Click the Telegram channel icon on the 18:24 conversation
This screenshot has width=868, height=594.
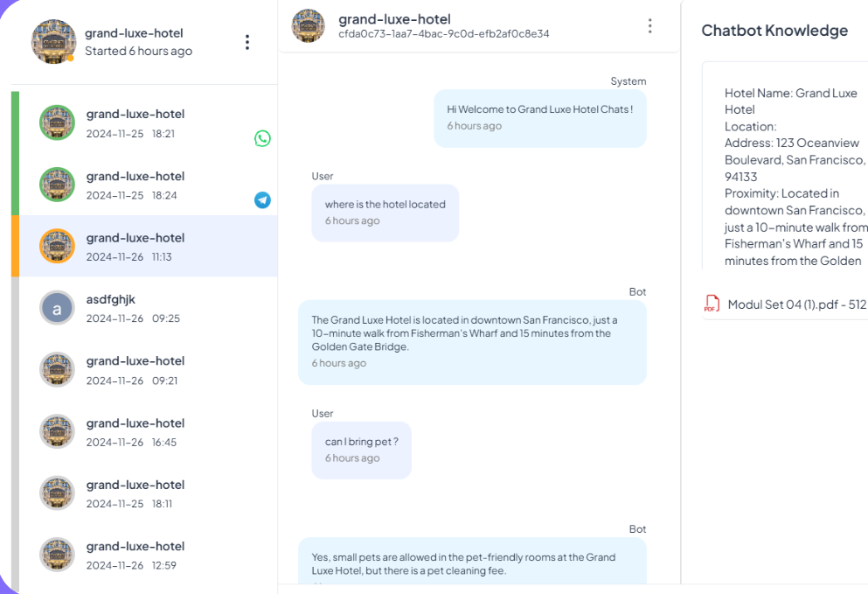(261, 200)
